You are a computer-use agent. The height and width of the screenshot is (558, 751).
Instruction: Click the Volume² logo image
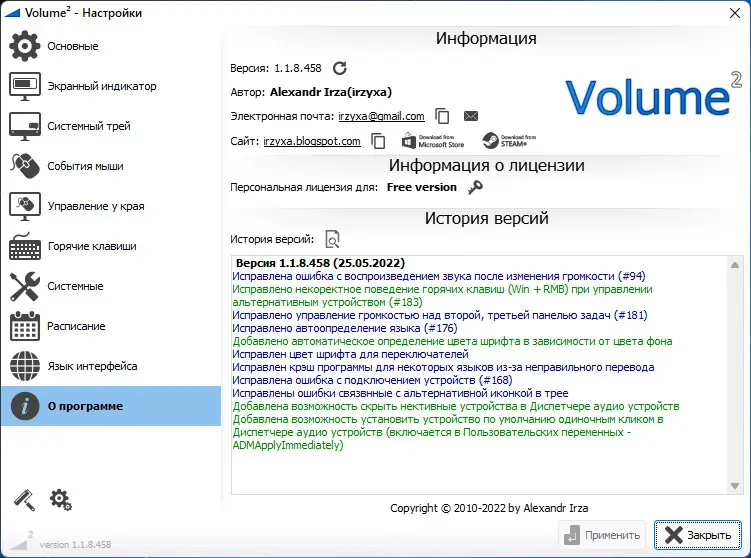(x=653, y=95)
